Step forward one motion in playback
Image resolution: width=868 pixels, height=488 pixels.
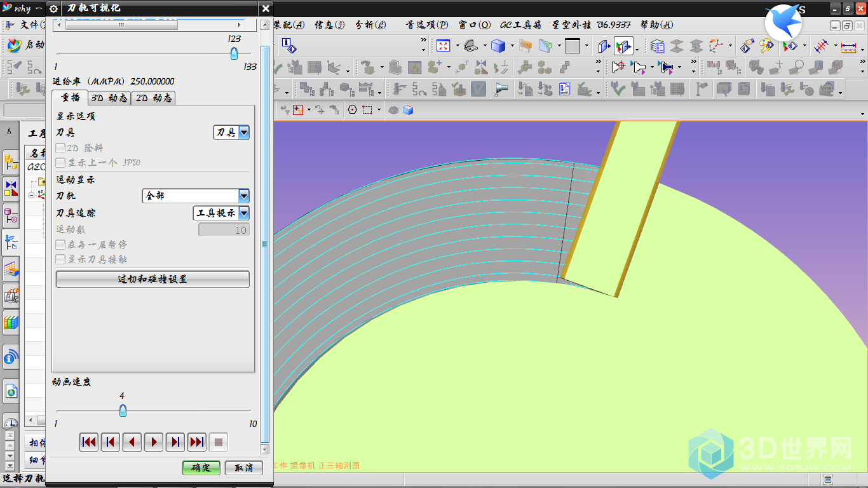[x=175, y=442]
